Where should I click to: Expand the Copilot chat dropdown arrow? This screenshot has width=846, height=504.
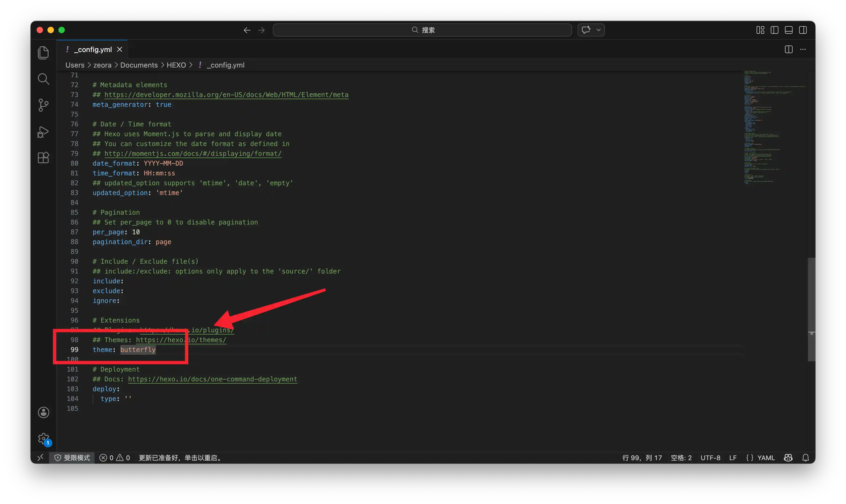(598, 30)
